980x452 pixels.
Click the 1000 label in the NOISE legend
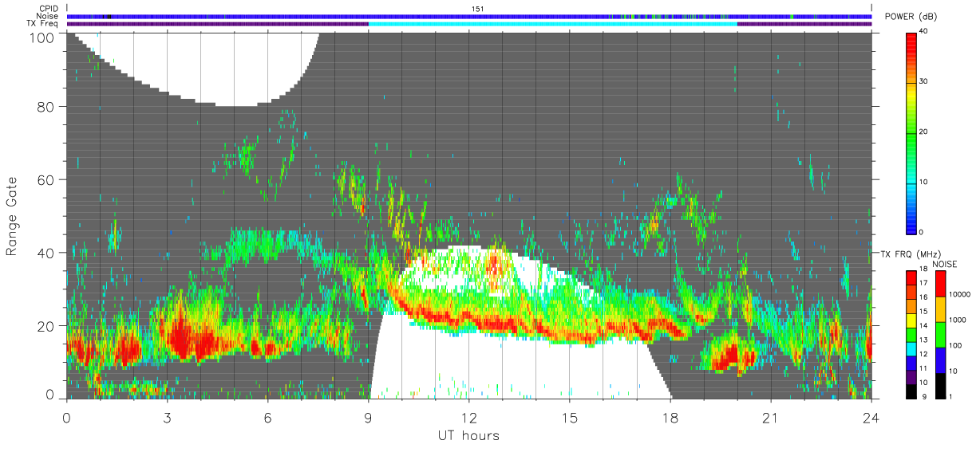point(958,320)
